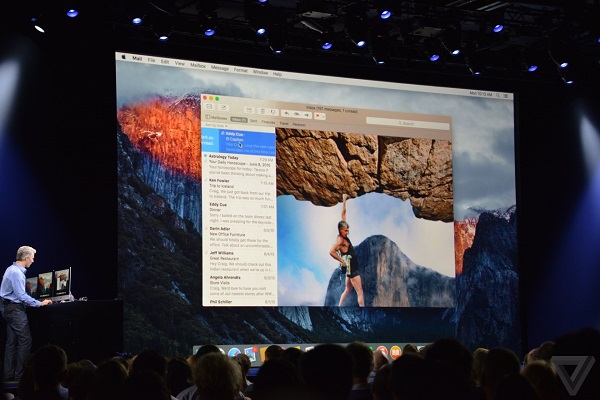Open the flag color dropdown arrow
Screen dimensions: 600x400
click(x=325, y=114)
